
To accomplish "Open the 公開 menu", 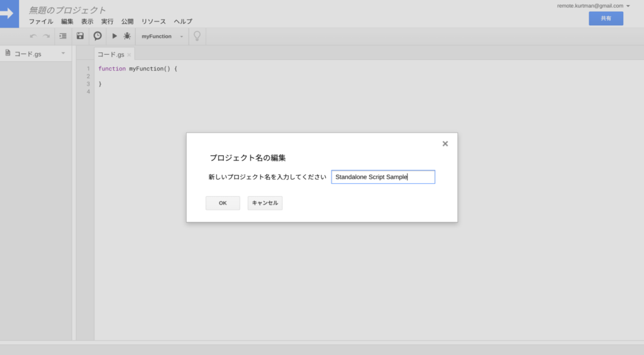I will (x=127, y=21).
